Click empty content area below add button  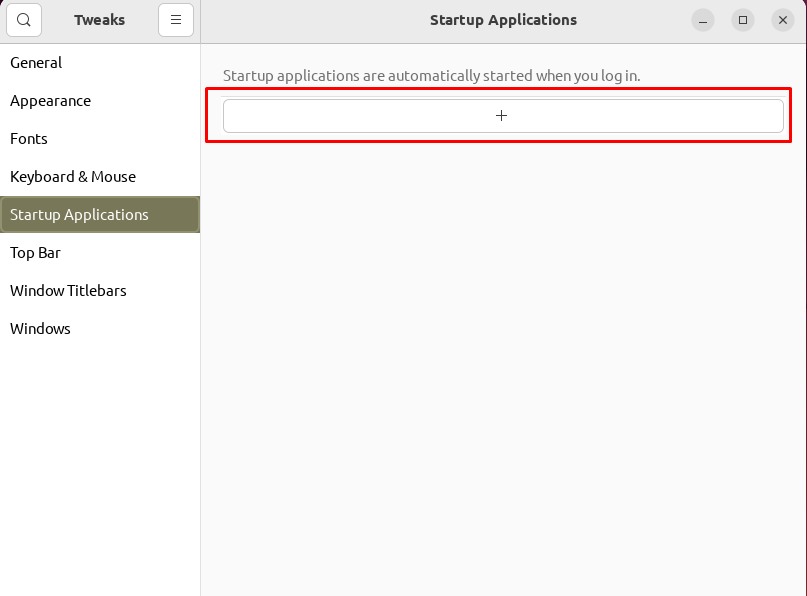pyautogui.click(x=503, y=360)
